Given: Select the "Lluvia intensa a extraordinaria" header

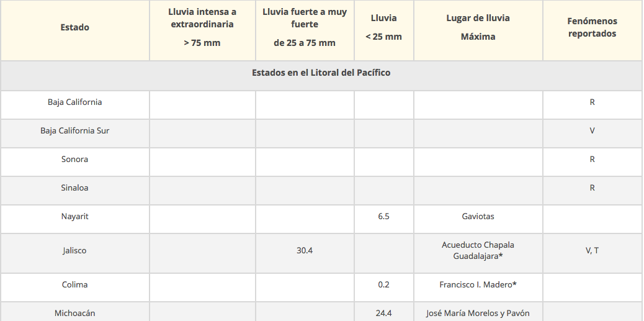Looking at the screenshot, I should click(x=202, y=27).
